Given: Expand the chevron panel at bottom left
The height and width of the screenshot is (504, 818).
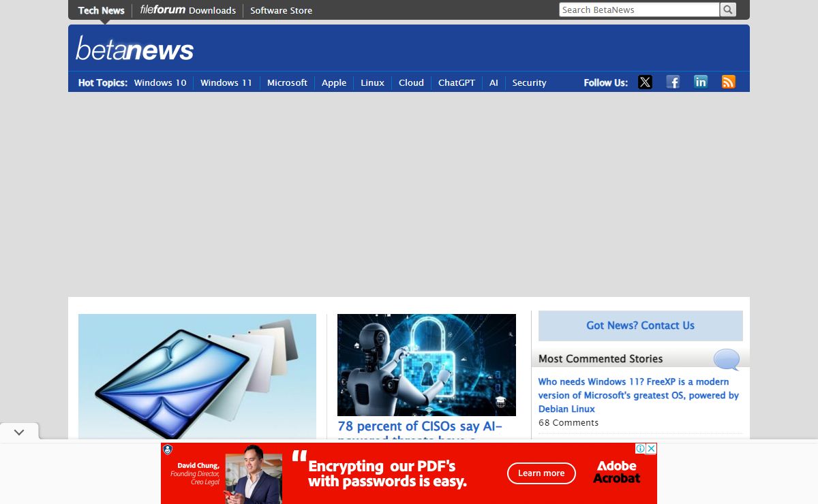Looking at the screenshot, I should [19, 431].
